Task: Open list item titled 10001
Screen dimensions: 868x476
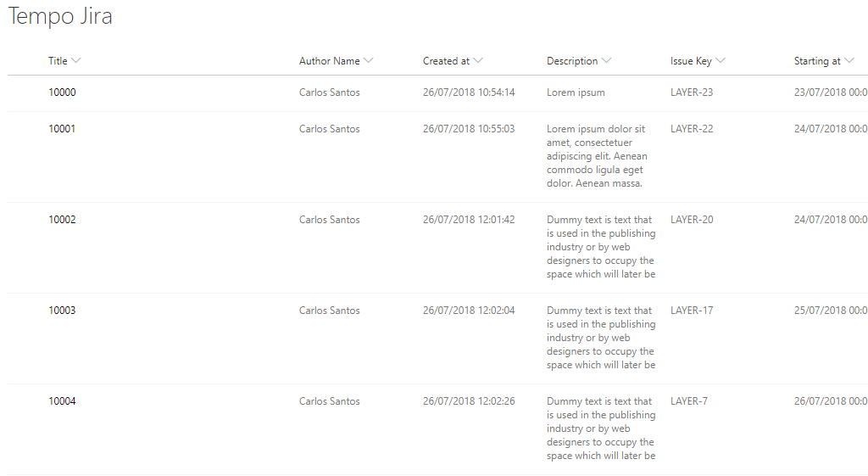Action: pyautogui.click(x=62, y=129)
